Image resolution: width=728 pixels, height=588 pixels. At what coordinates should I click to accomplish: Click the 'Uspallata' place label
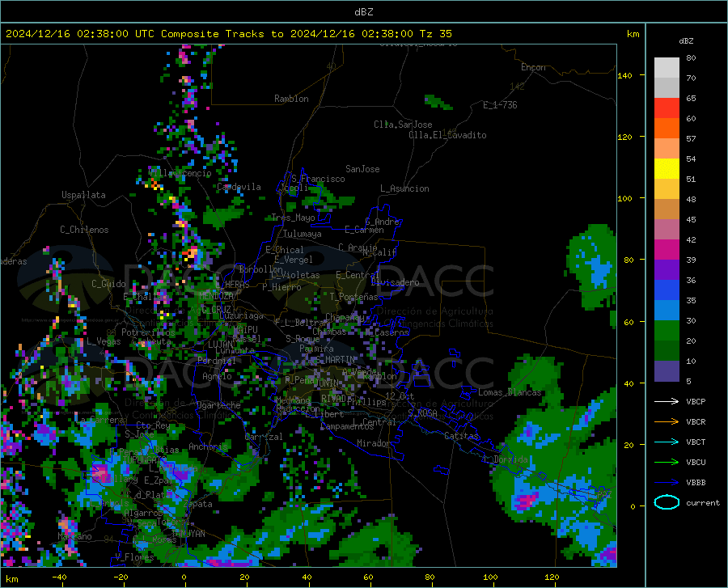point(83,195)
